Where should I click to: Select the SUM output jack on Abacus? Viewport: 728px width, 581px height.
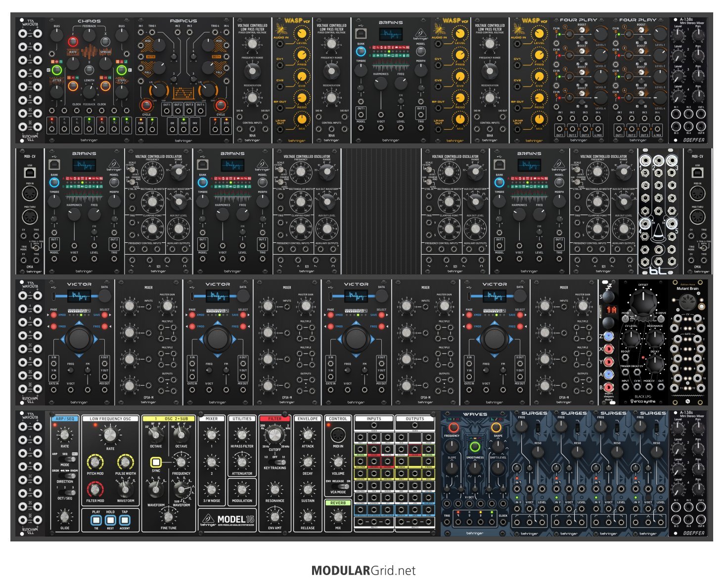(x=183, y=130)
